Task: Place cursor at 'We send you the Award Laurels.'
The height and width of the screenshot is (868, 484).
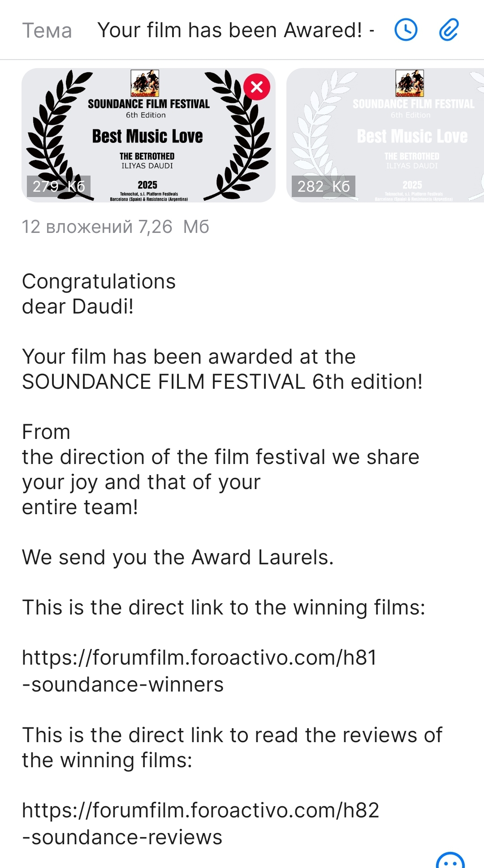Action: pos(178,557)
